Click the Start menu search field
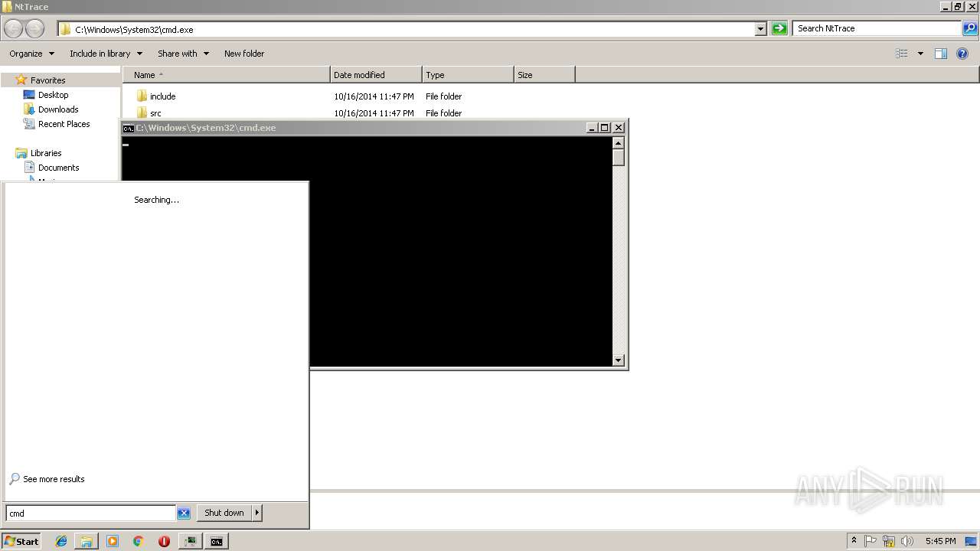Viewport: 980px width, 551px height. 91,514
